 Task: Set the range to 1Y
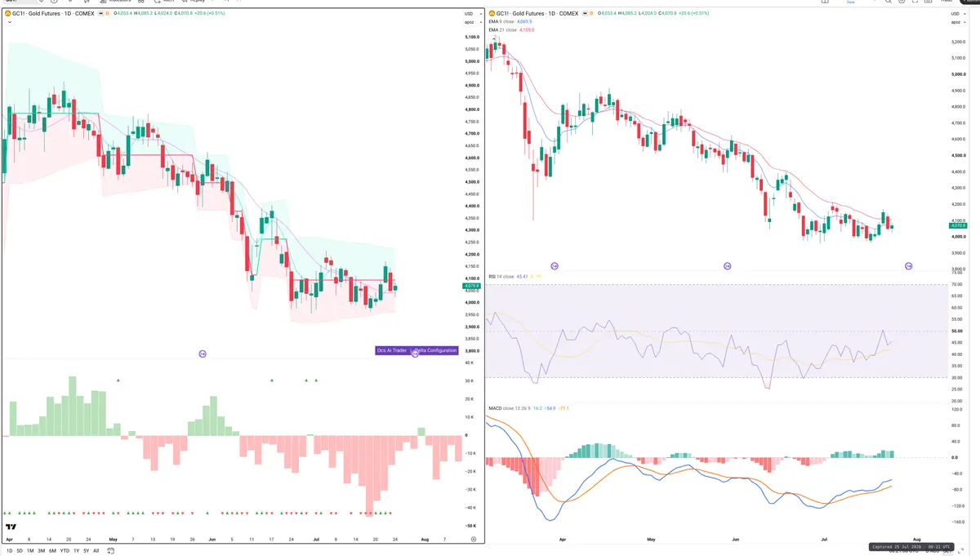coord(76,551)
